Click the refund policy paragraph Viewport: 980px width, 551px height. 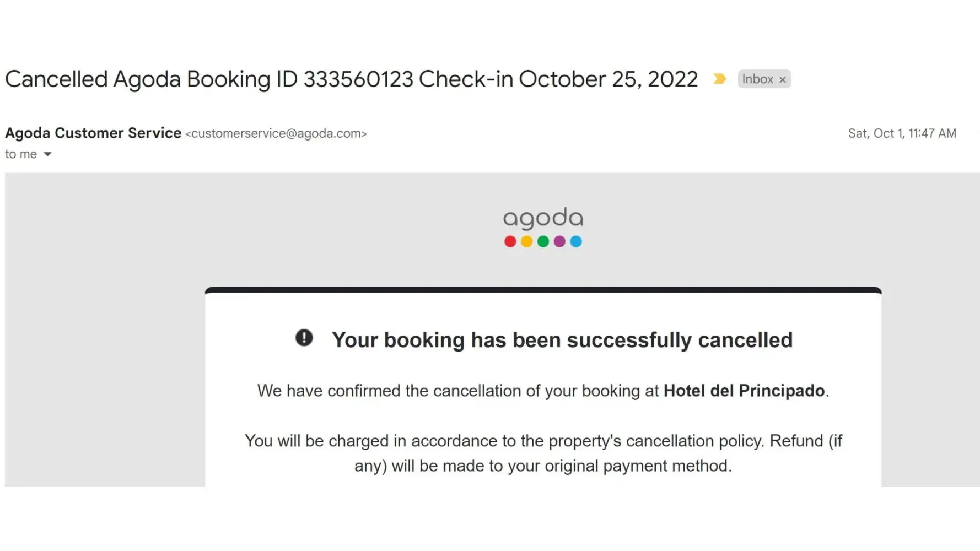tap(543, 453)
